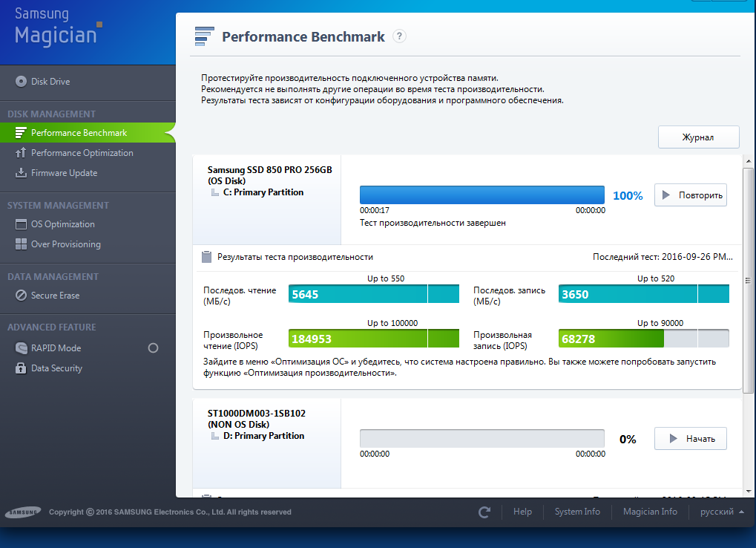Click the refresh icon in footer
The image size is (756, 548).
click(484, 512)
